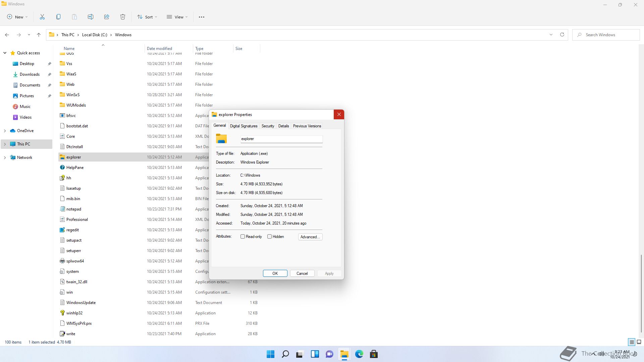Open taskbar Search magnifier
644x362 pixels.
coord(285,354)
